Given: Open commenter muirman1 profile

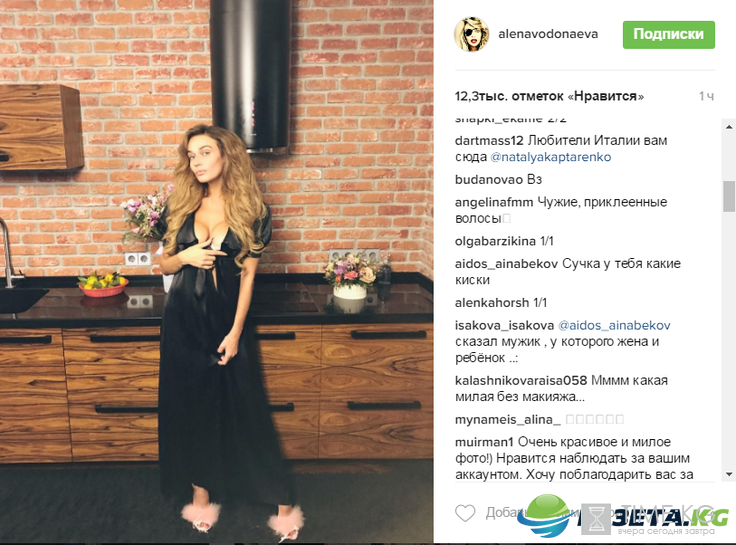Looking at the screenshot, I should (x=484, y=442).
